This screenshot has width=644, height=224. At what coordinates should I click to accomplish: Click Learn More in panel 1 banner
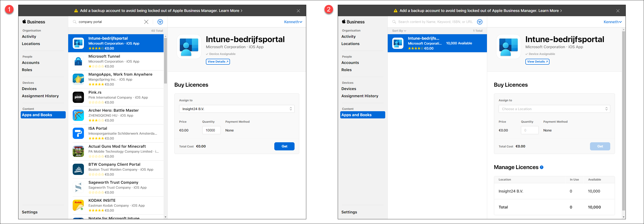pos(230,11)
